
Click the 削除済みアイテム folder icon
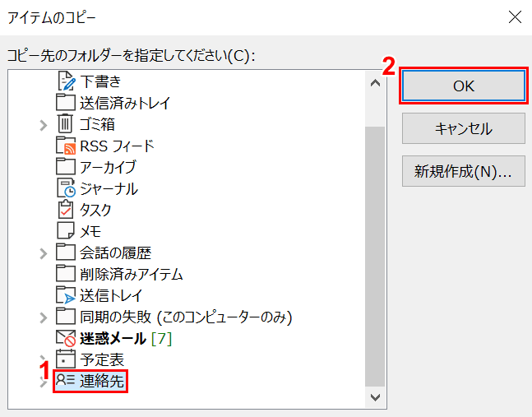66,273
